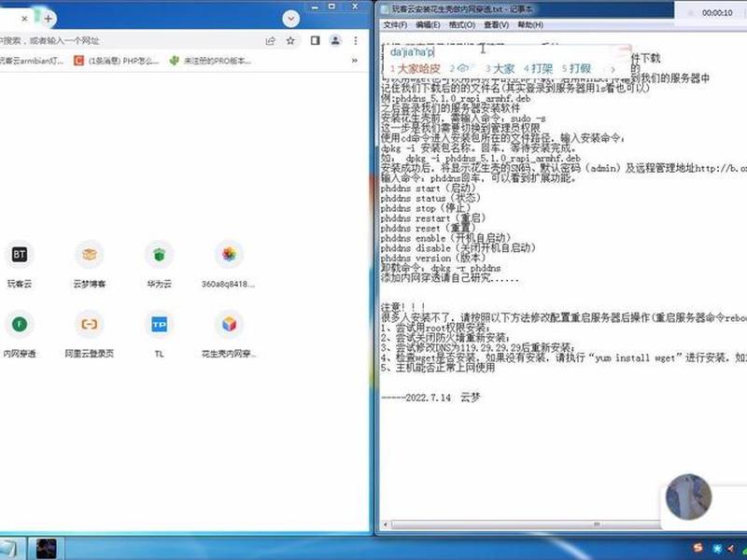Pick IME candidate 3 大家

coord(500,69)
